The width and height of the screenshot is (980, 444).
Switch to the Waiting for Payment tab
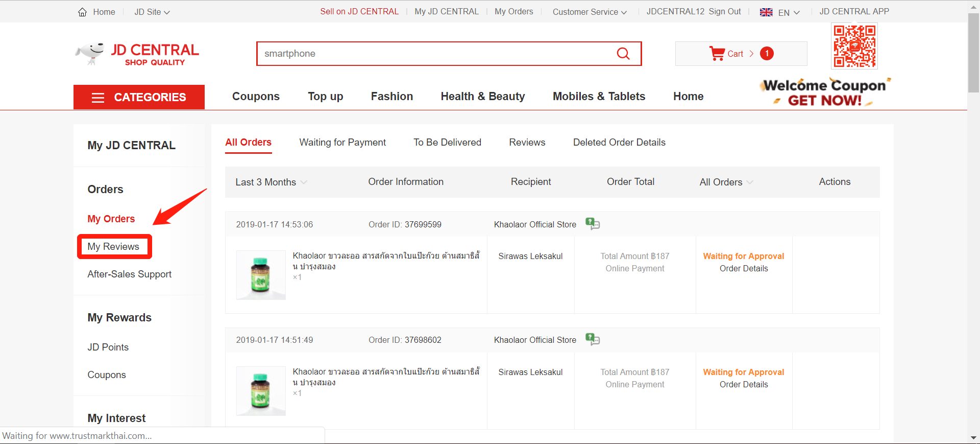(x=342, y=143)
